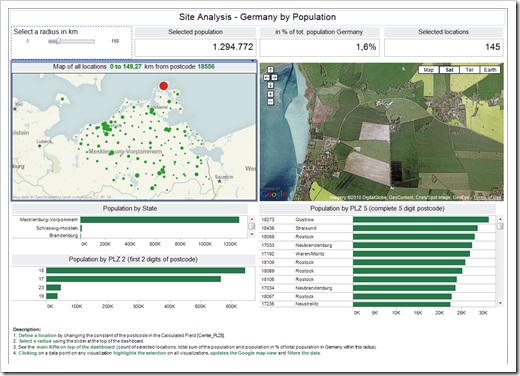Image resolution: width=520 pixels, height=376 pixels.
Task: Select the PLZ 2 bar for 23
Action: point(53,287)
